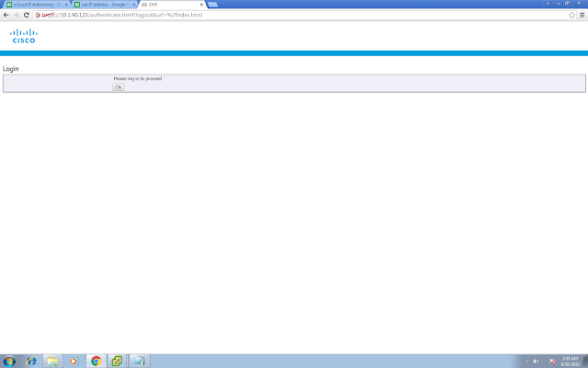Click the Chrome user profile button in title bar
Viewport: 588px width, 368px height.
coord(548,3)
